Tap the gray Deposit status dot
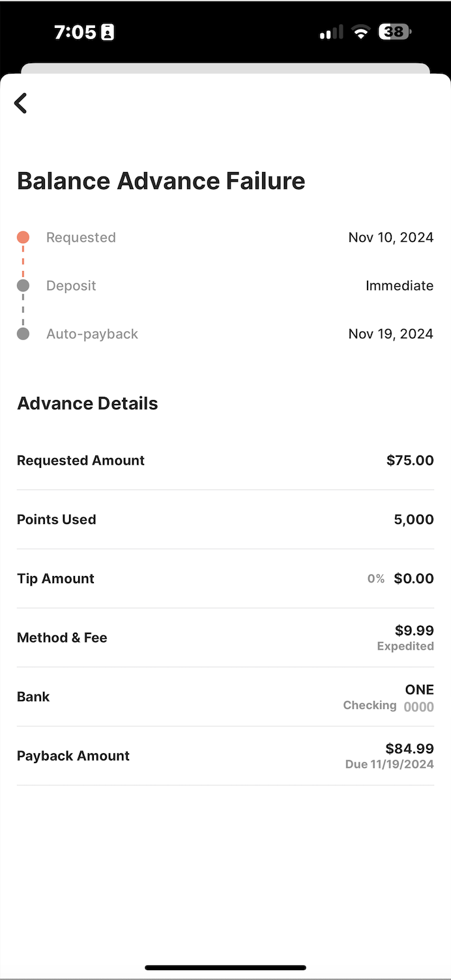 23,285
